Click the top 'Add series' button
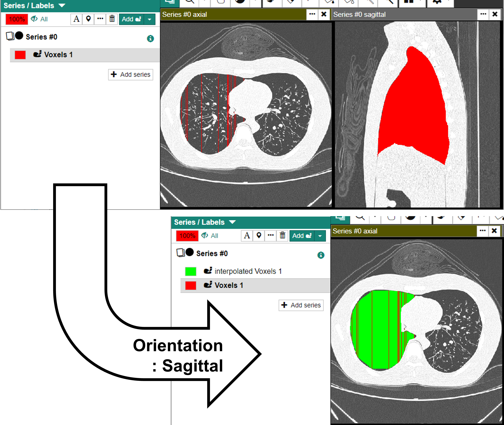Image resolution: width=504 pixels, height=425 pixels. [x=130, y=74]
